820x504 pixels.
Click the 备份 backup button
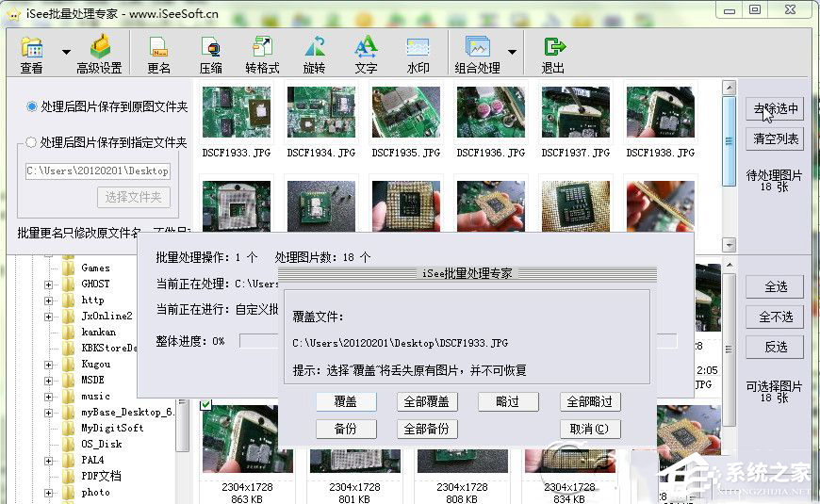[346, 429]
